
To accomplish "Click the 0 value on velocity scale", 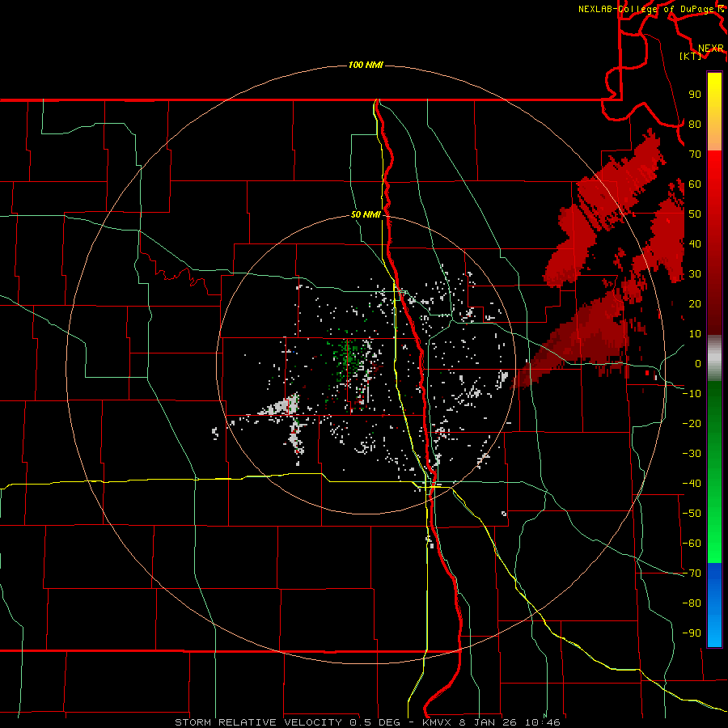I will pos(698,363).
